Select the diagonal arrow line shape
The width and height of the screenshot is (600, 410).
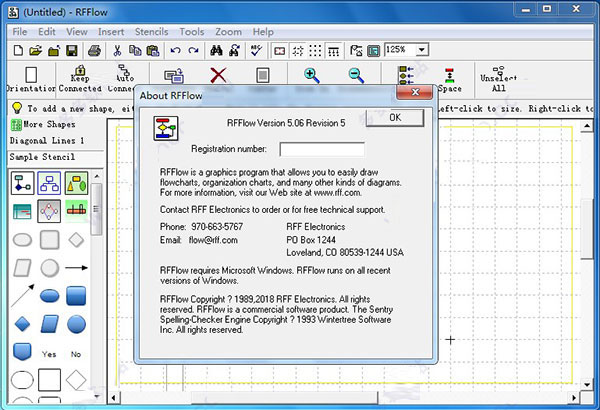pyautogui.click(x=23, y=296)
